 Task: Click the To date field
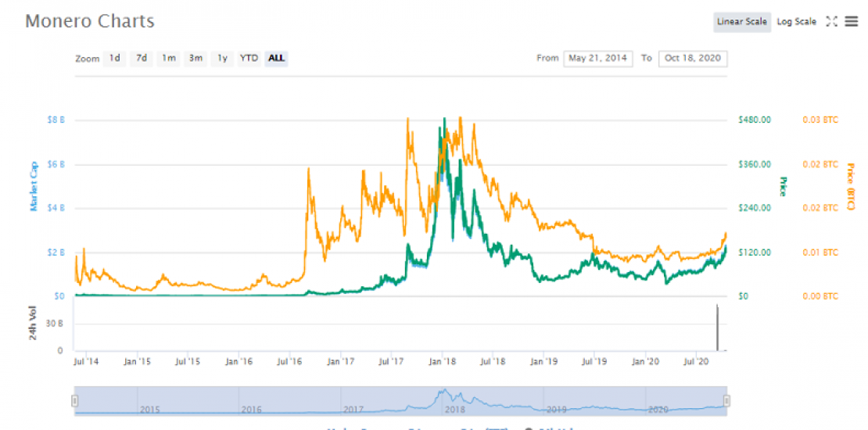692,59
